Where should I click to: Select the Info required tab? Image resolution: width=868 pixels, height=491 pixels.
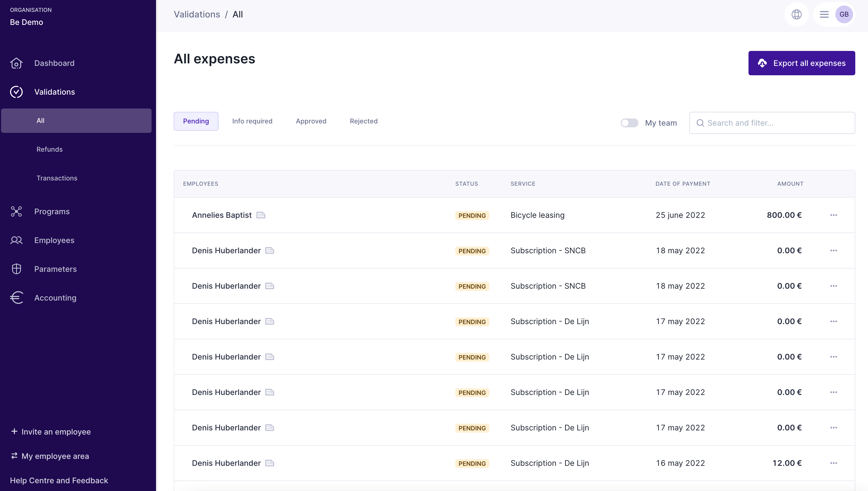(252, 121)
